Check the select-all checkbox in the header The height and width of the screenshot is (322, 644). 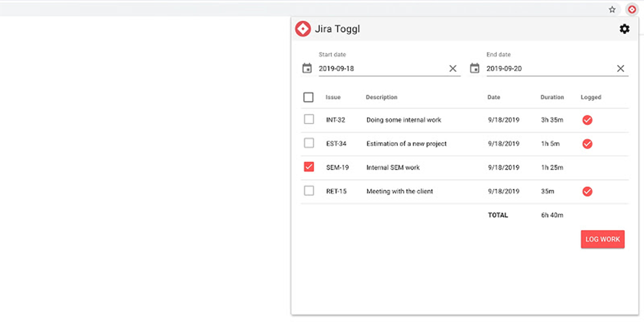[308, 97]
